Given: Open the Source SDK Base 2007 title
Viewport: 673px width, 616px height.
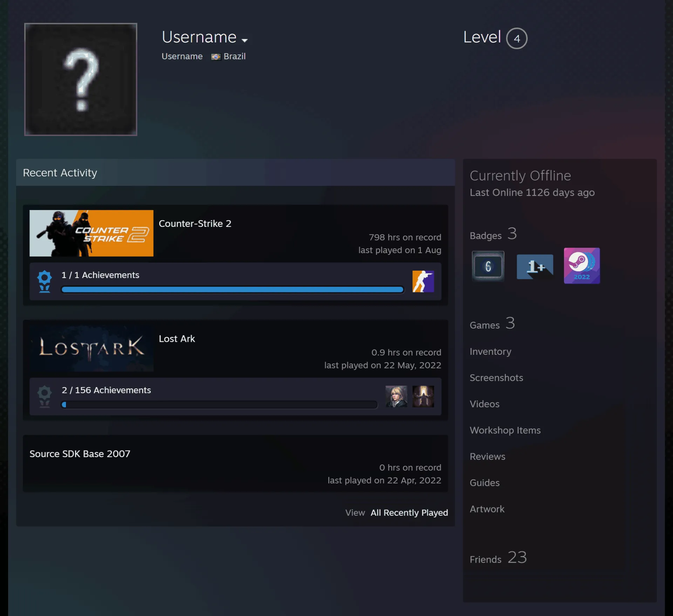Looking at the screenshot, I should coord(80,454).
